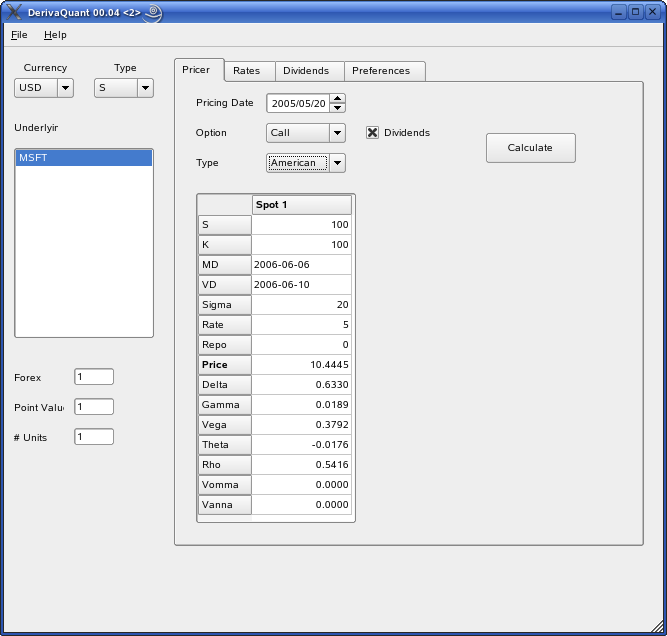667x636 pixels.
Task: Expand the instrument Type S dropdown
Action: pos(145,88)
